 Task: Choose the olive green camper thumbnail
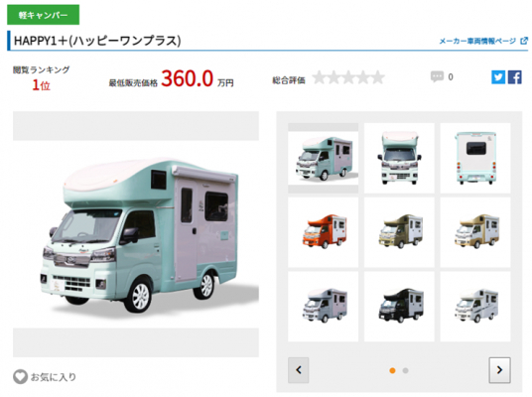pyautogui.click(x=399, y=232)
